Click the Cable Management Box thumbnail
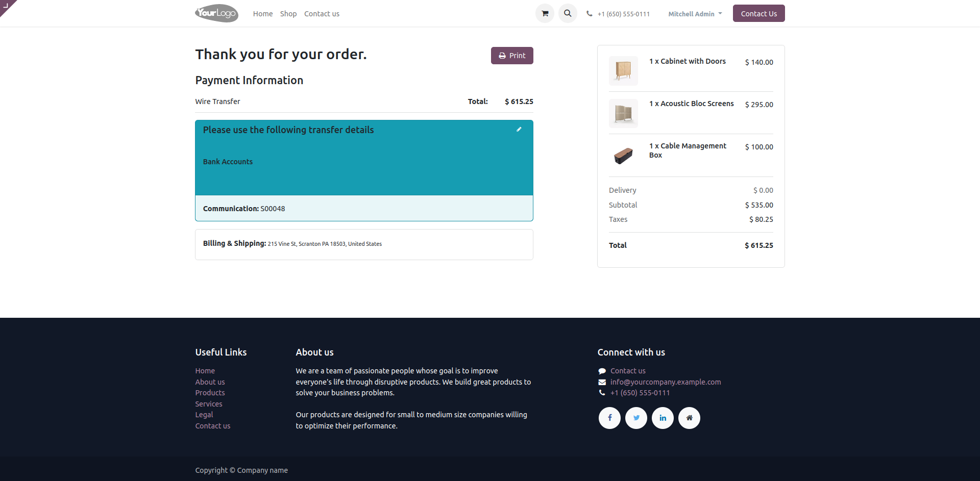 (x=623, y=155)
